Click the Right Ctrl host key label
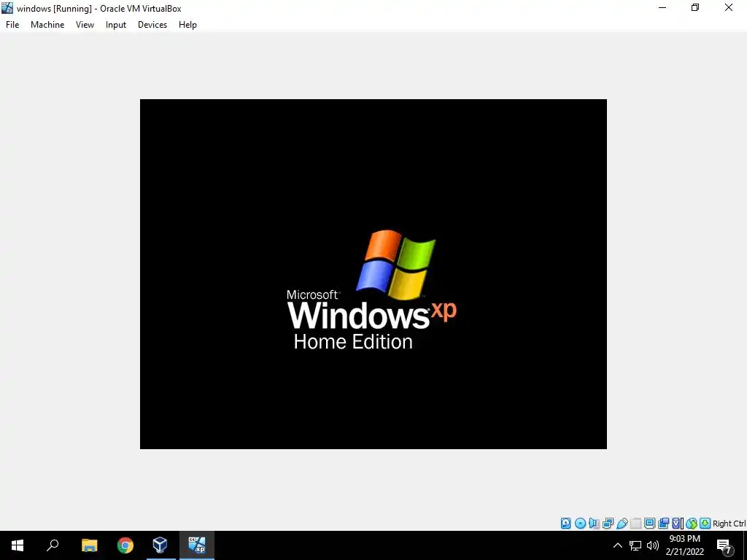747x560 pixels. pos(729,524)
